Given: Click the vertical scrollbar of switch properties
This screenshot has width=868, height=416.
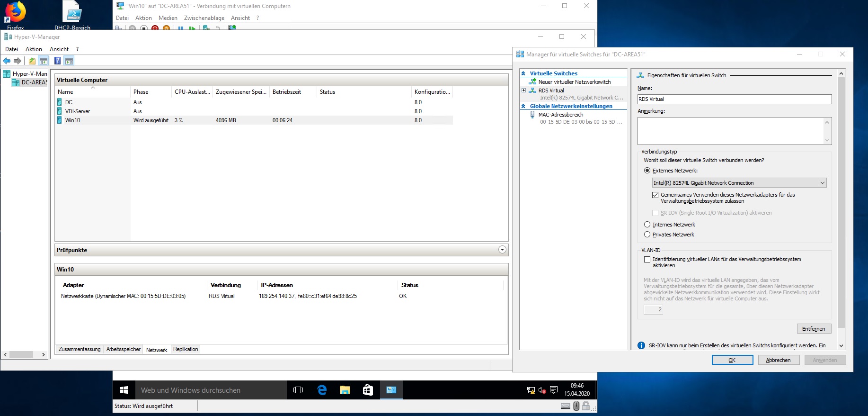Looking at the screenshot, I should click(841, 202).
